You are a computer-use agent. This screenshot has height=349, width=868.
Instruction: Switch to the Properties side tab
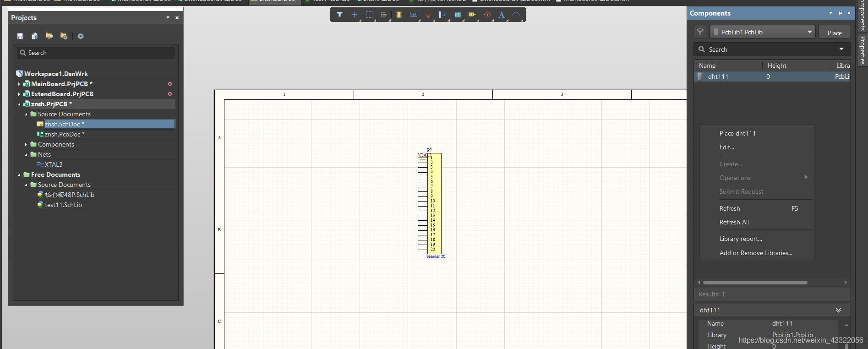pos(863,50)
